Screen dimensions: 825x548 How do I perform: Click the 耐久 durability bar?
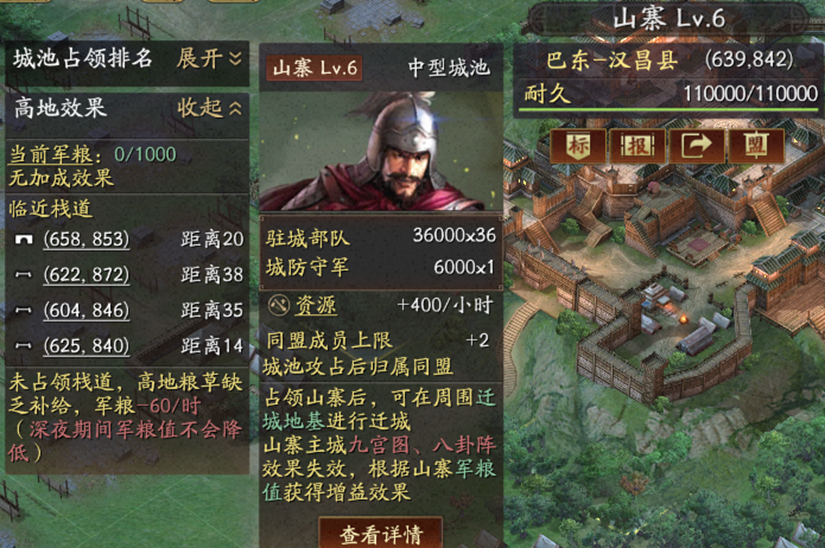pyautogui.click(x=669, y=109)
